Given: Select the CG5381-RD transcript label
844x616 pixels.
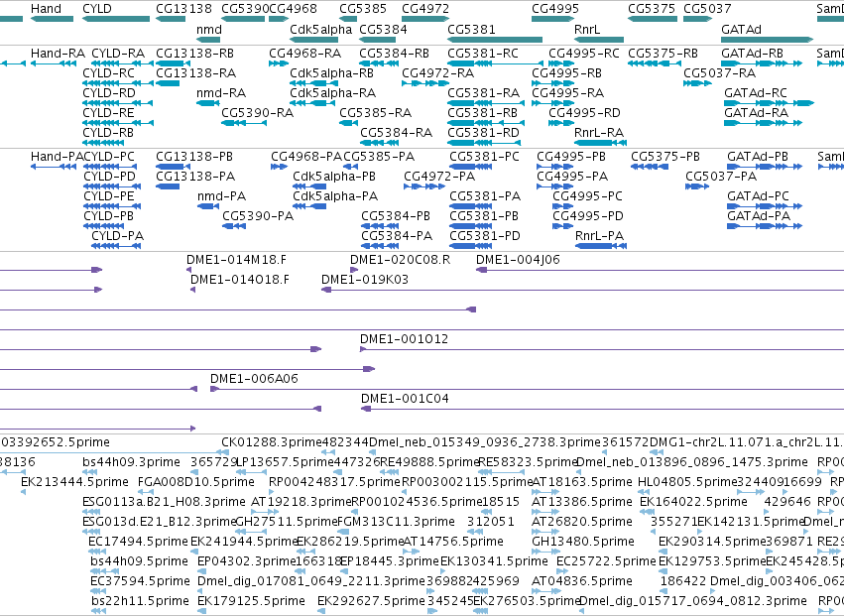Looking at the screenshot, I should tap(483, 133).
